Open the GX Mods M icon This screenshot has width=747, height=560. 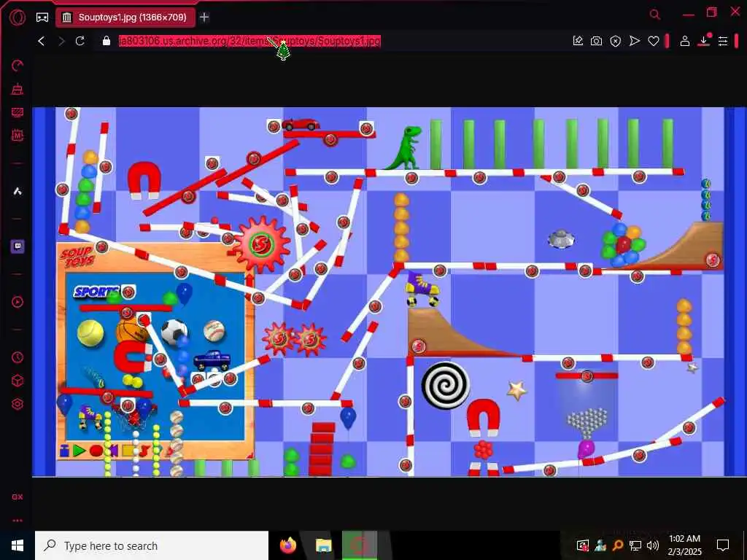point(18,135)
